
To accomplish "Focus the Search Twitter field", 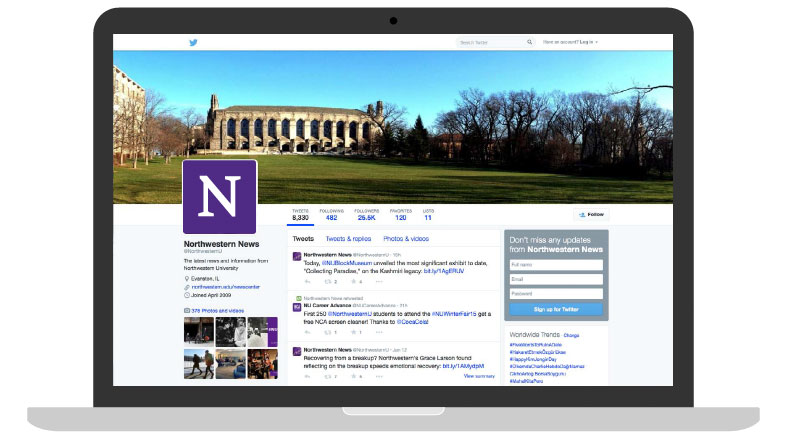I will pos(491,43).
